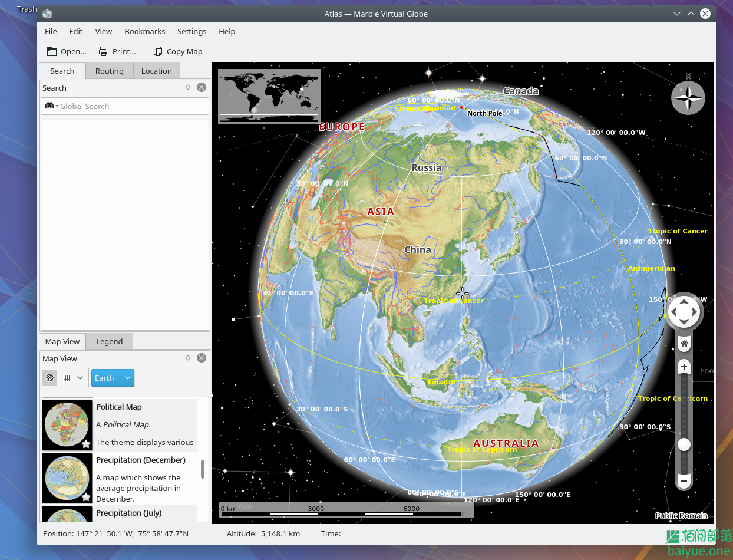This screenshot has height=560, width=733.
Task: Click the AUSTRALIA label on the globe
Action: 506,443
